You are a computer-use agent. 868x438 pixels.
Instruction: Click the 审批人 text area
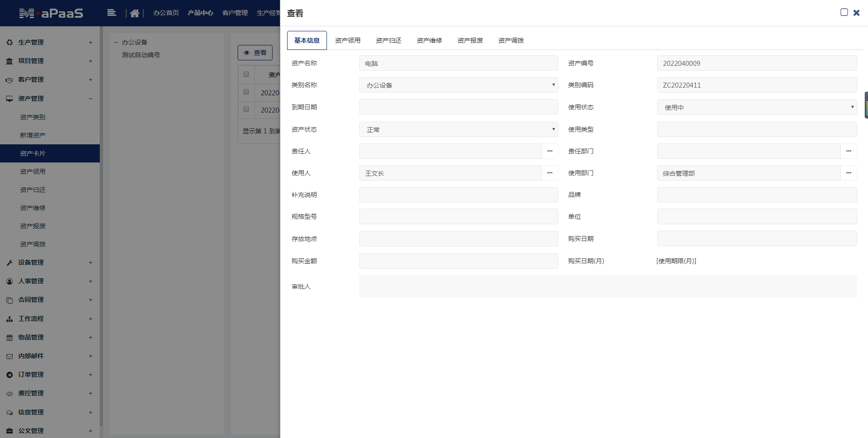point(608,286)
